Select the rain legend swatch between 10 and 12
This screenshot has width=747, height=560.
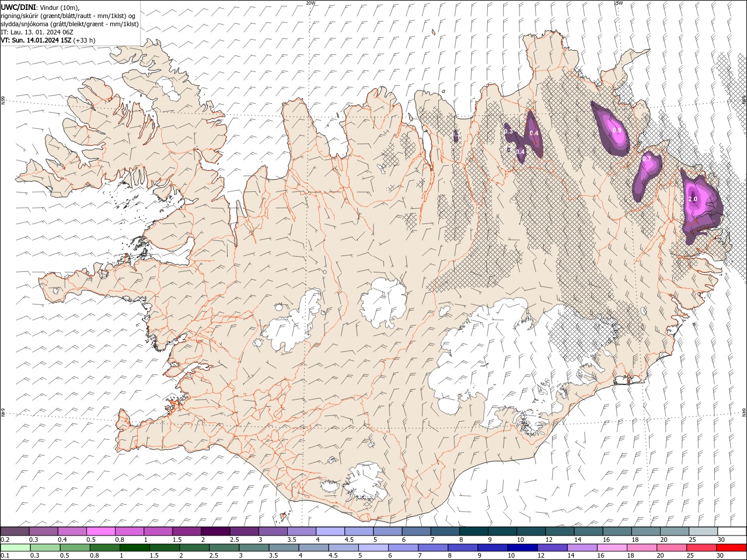[523, 548]
